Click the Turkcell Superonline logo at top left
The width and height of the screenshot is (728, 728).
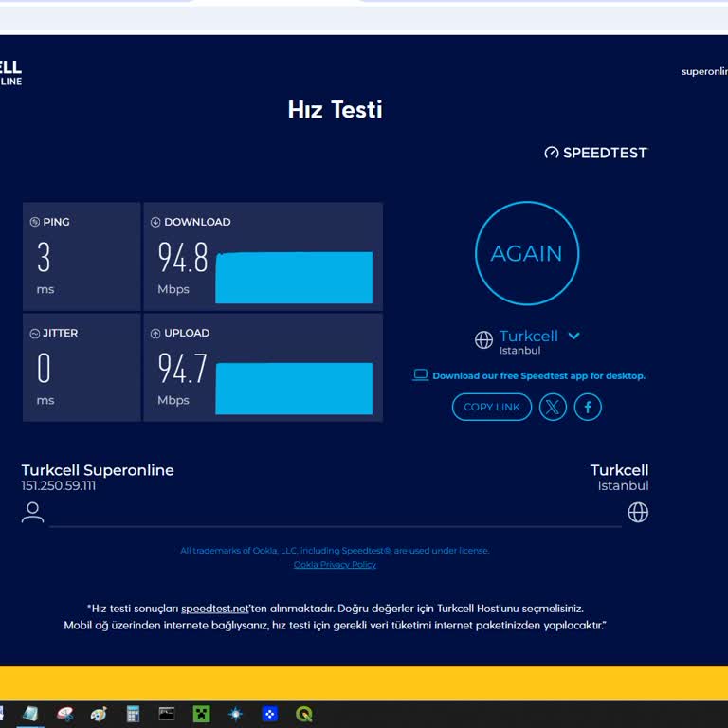point(10,73)
